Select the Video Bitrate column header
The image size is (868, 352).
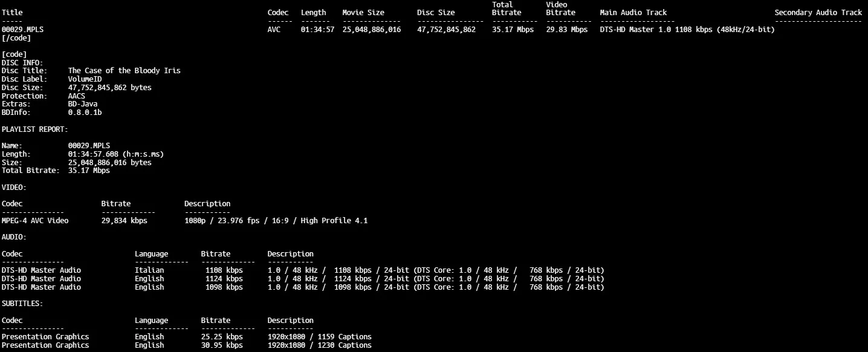(x=560, y=8)
